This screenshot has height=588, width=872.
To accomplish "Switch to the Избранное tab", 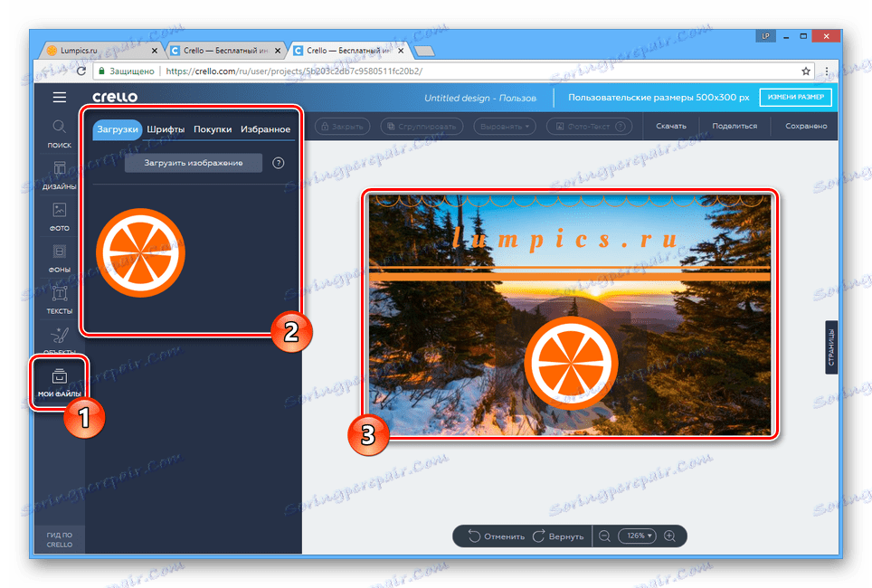I will (x=265, y=129).
